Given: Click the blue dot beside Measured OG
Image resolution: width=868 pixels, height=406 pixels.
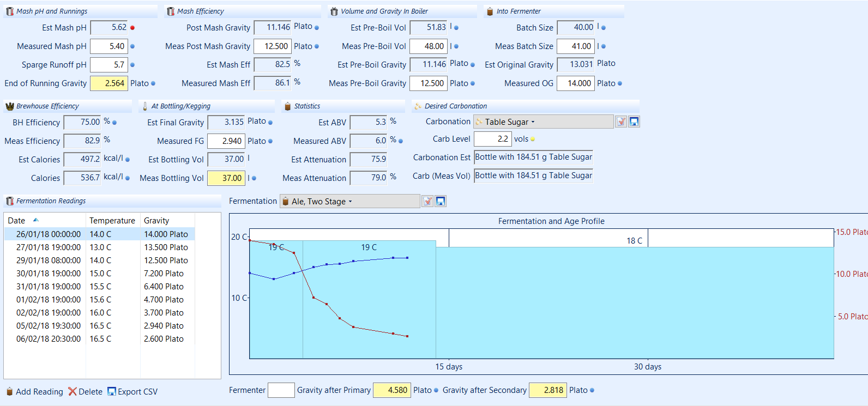Looking at the screenshot, I should click(x=620, y=83).
